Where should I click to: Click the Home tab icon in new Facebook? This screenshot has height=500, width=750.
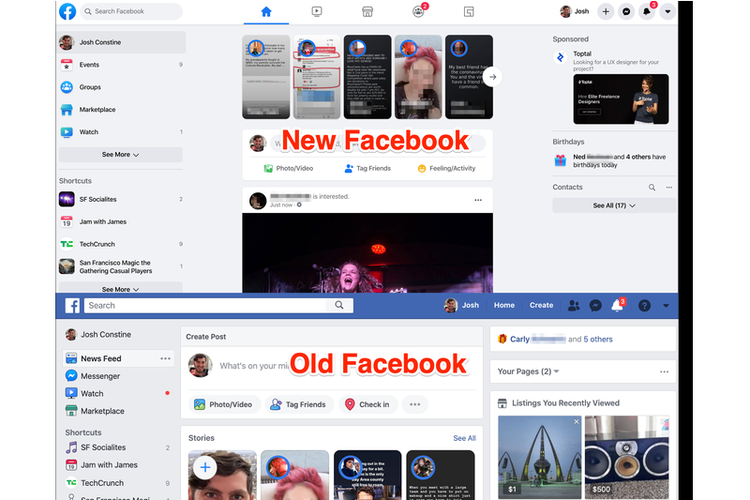(x=266, y=12)
